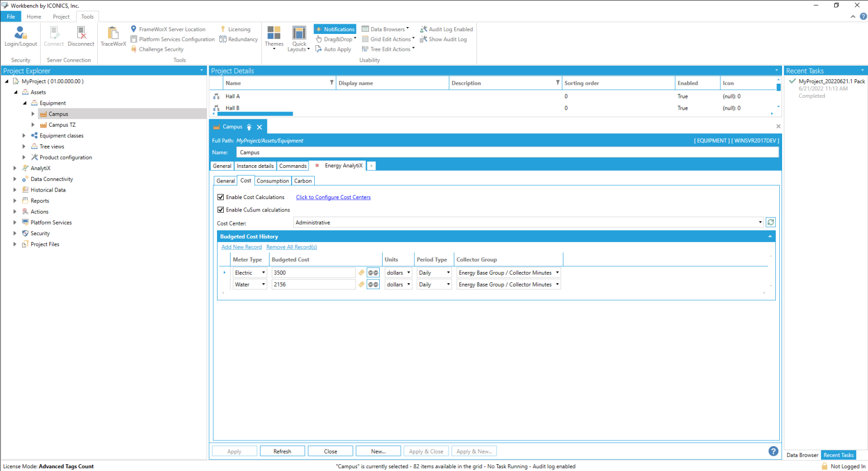
Task: Click the Login/Logout icon
Action: 20,36
